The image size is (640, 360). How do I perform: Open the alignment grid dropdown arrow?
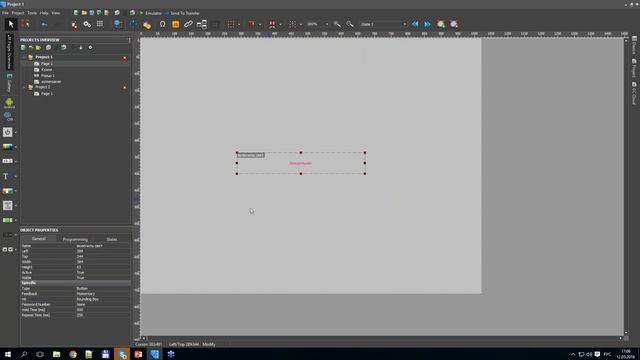pyautogui.click(x=301, y=24)
